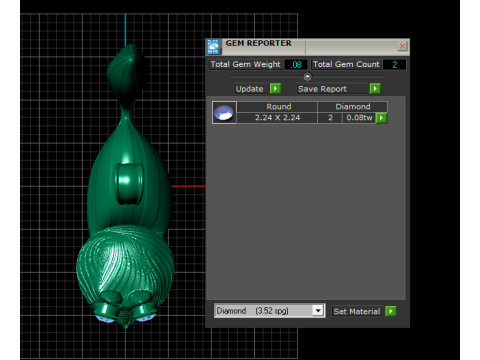The image size is (480, 360).
Task: Click the 0.08tw weight cell
Action: point(359,118)
